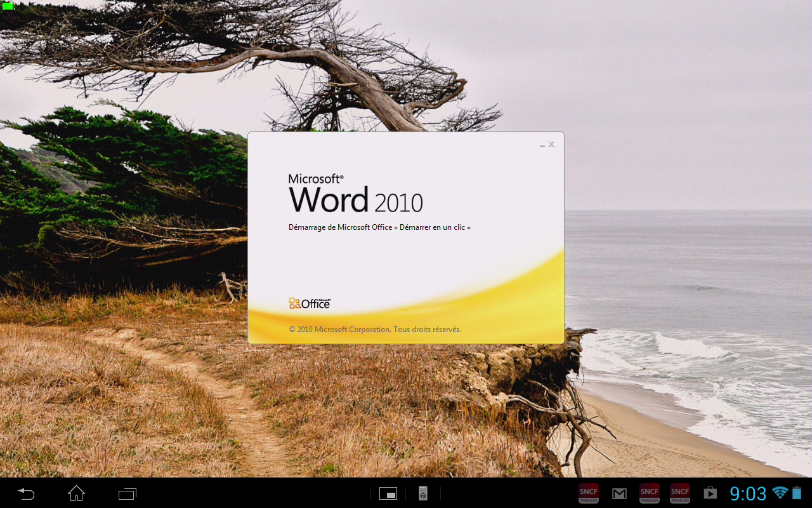The height and width of the screenshot is (508, 812).
Task: Click the 'Démarrage de Microsoft Office' status text
Action: coord(379,227)
